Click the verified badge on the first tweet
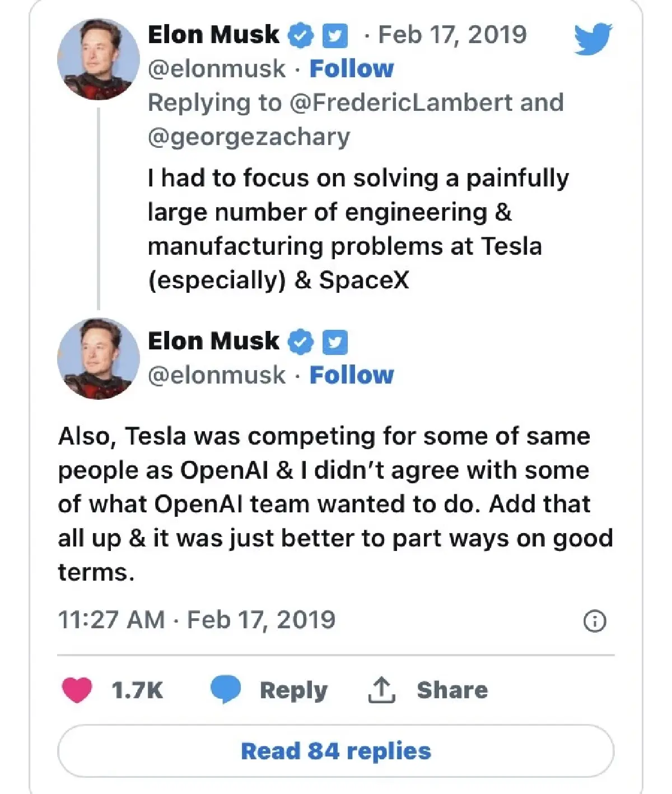This screenshot has height=794, width=672. 300,35
